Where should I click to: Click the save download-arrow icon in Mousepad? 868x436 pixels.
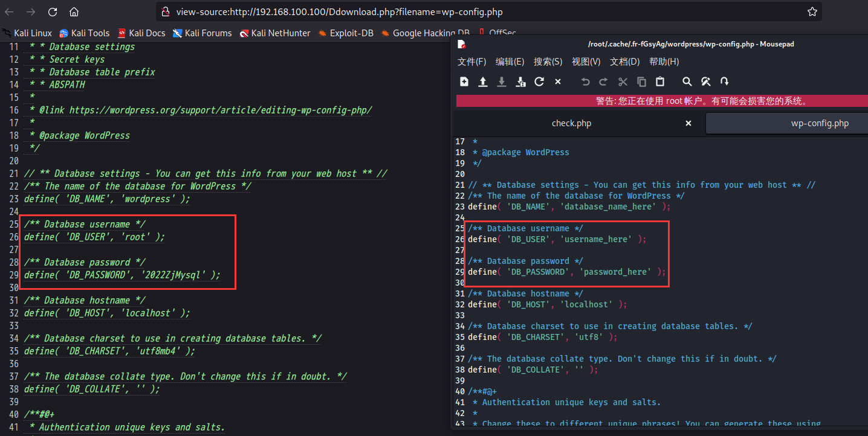pyautogui.click(x=502, y=82)
